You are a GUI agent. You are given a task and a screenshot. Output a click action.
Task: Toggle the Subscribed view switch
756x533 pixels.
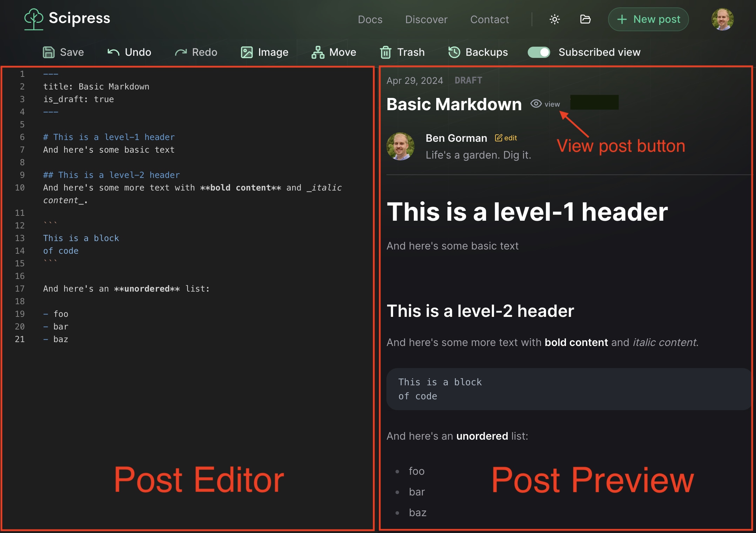pos(539,52)
